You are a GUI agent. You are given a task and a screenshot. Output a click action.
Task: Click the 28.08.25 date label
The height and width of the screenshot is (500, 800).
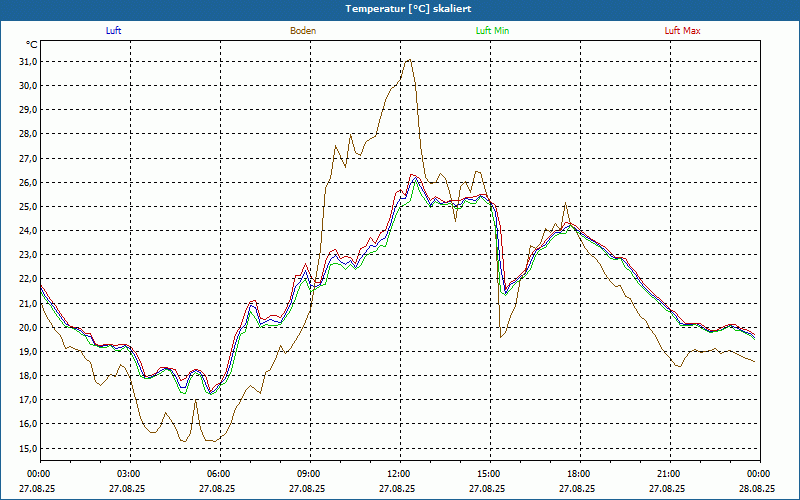coord(757,489)
